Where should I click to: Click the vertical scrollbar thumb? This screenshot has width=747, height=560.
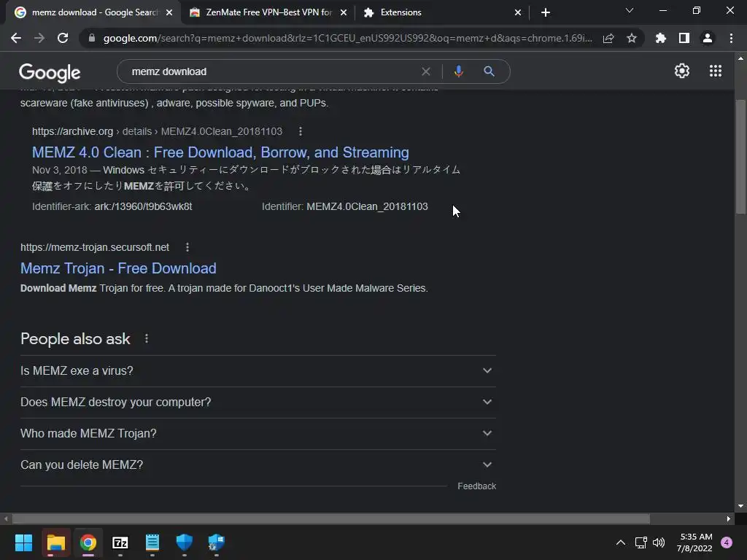tap(740, 156)
